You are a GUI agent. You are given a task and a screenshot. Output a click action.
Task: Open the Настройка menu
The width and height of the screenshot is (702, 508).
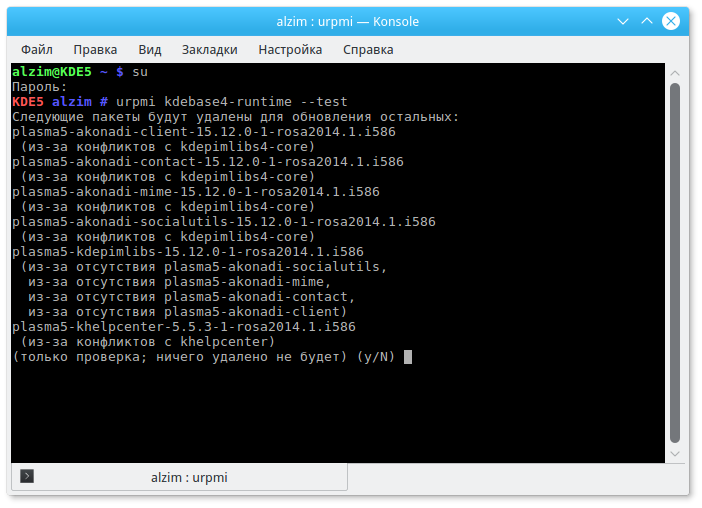290,50
